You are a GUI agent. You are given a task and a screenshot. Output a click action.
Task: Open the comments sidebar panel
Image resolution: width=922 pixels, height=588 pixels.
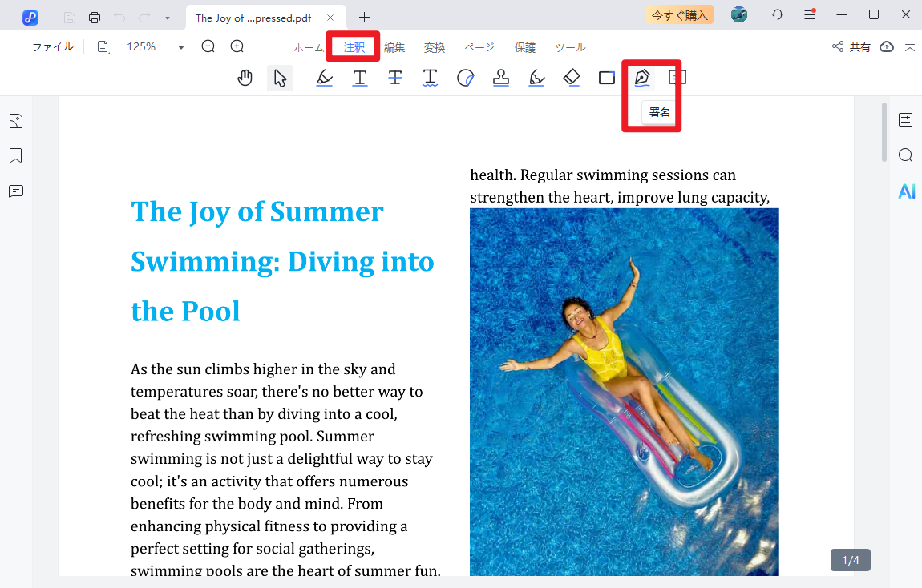[x=16, y=191]
